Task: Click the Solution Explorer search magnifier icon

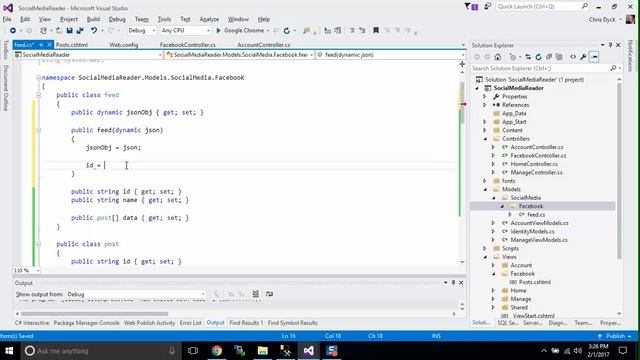Action: pos(613,68)
